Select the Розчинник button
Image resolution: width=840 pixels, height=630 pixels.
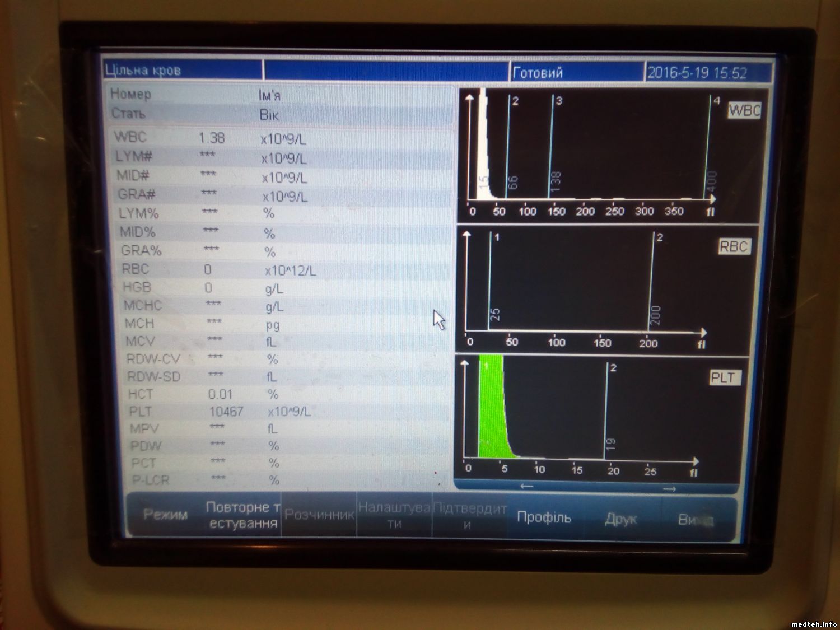pyautogui.click(x=319, y=515)
